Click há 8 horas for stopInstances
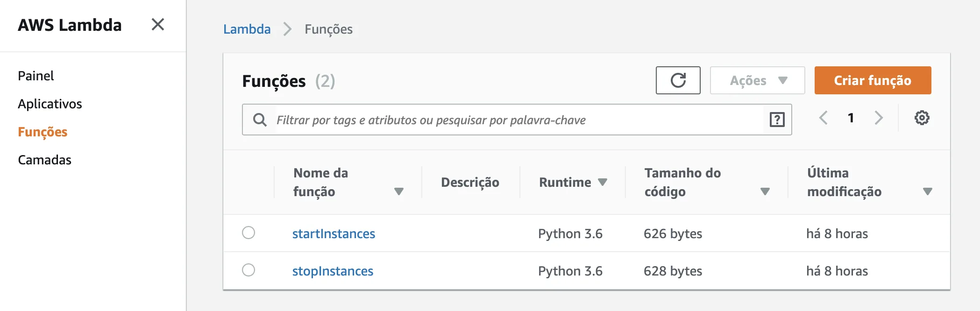The image size is (980, 311). 837,271
